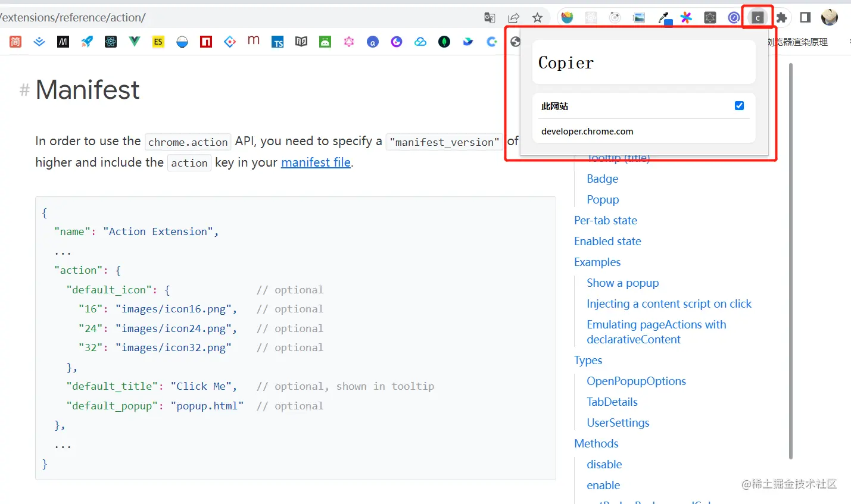Open the Vue logo bookmark

click(135, 42)
